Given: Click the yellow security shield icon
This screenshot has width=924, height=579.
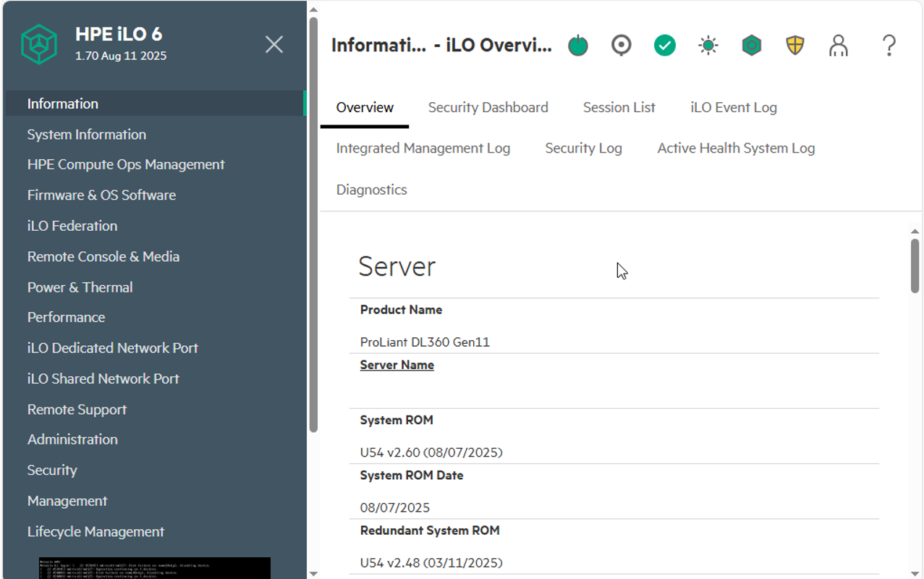Looking at the screenshot, I should point(795,46).
